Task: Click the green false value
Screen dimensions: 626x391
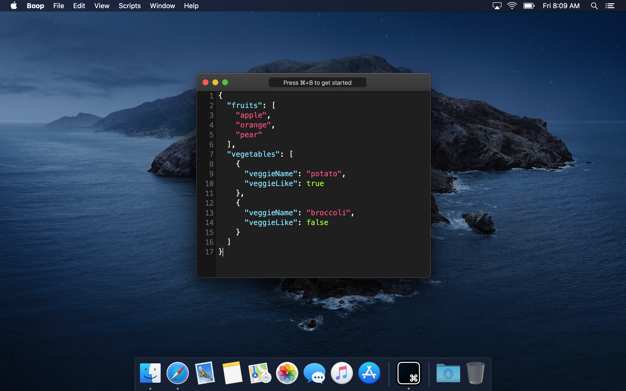Action: coord(317,222)
